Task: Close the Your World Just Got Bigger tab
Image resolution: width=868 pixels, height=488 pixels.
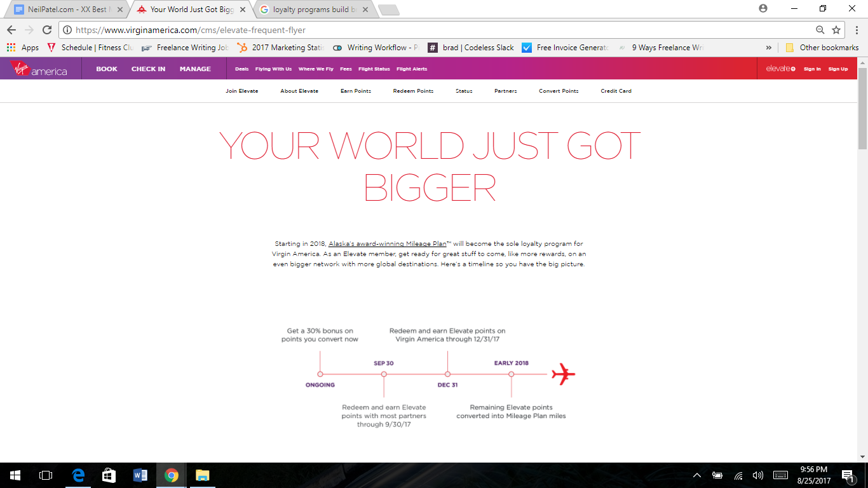Action: pyautogui.click(x=243, y=10)
